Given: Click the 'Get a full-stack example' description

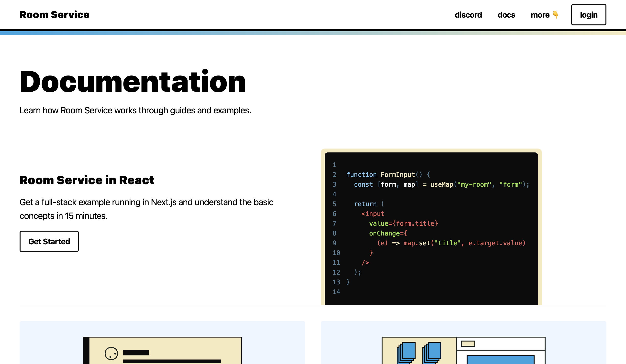Looking at the screenshot, I should coord(146,209).
